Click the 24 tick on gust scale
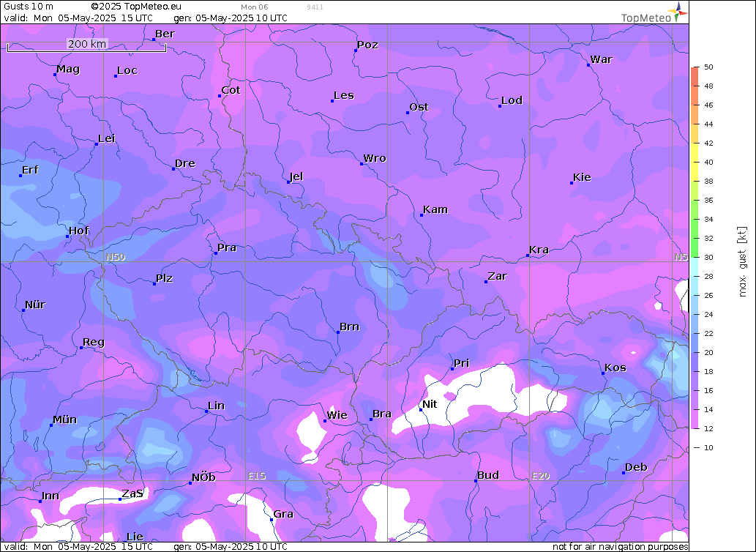Viewport: 756px width, 552px height. point(708,314)
